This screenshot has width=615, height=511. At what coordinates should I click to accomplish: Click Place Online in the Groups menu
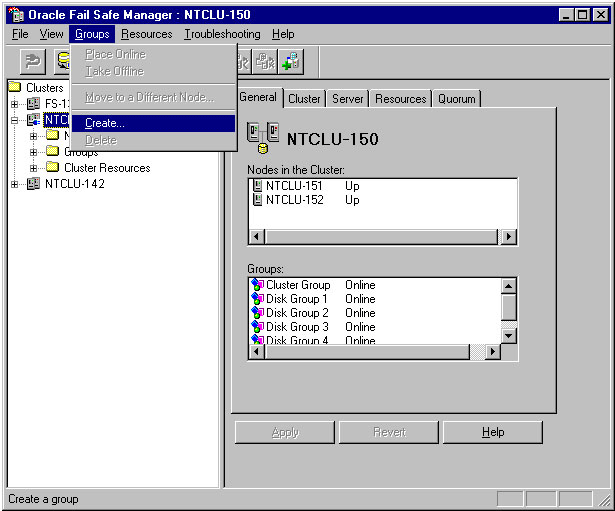[154, 54]
